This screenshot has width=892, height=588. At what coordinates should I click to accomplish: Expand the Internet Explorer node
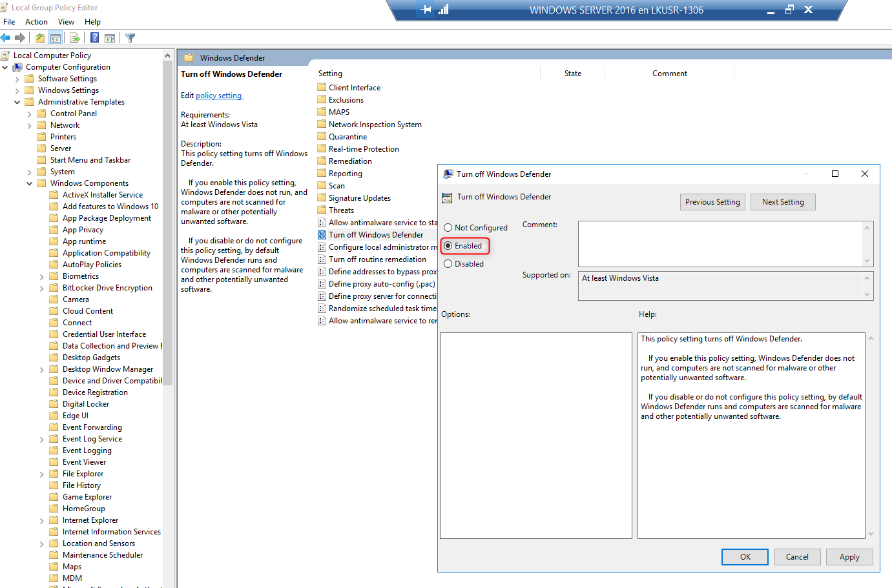pos(42,520)
